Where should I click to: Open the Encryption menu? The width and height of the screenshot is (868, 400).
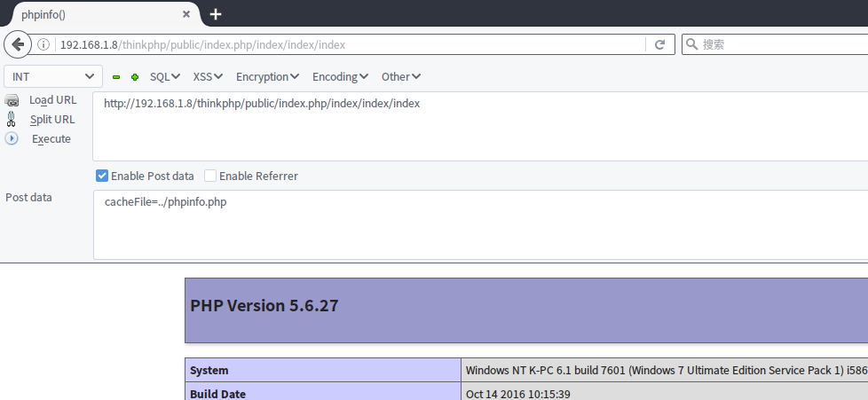267,77
